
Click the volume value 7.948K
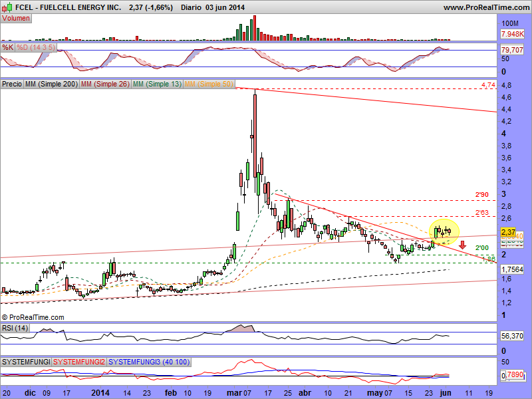click(x=512, y=34)
